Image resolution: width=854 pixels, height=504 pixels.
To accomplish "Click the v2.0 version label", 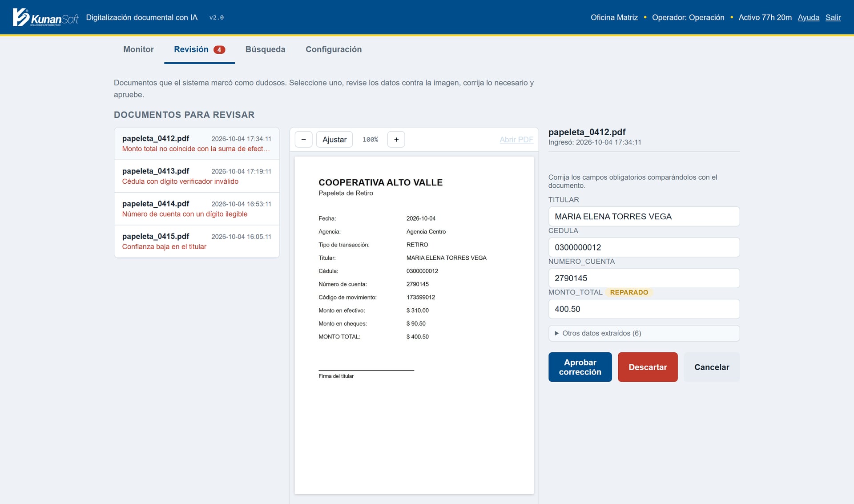I will click(x=217, y=18).
